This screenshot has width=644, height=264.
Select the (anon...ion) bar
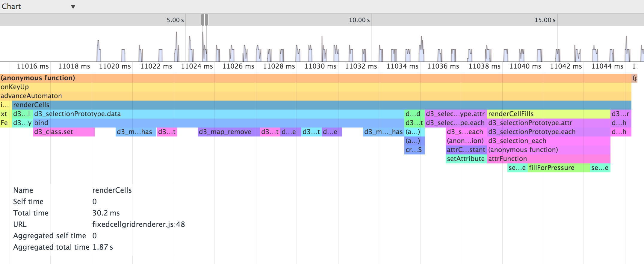[x=466, y=141]
